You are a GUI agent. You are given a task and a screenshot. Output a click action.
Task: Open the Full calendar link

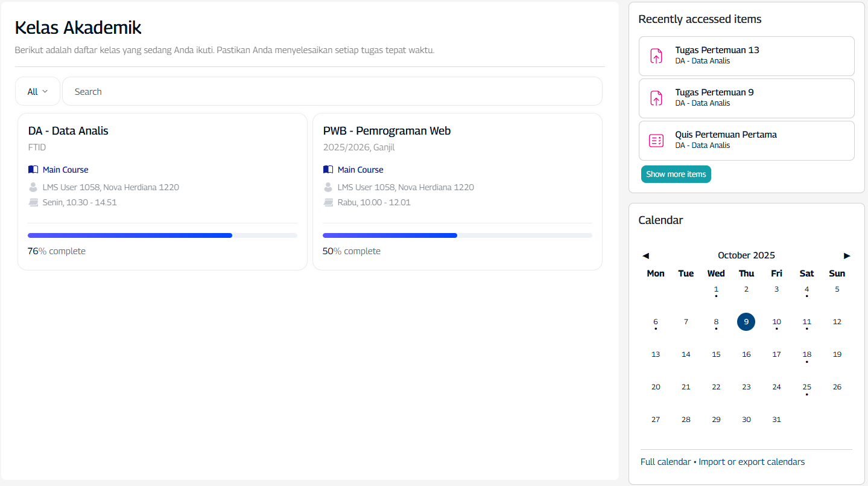[x=665, y=462]
